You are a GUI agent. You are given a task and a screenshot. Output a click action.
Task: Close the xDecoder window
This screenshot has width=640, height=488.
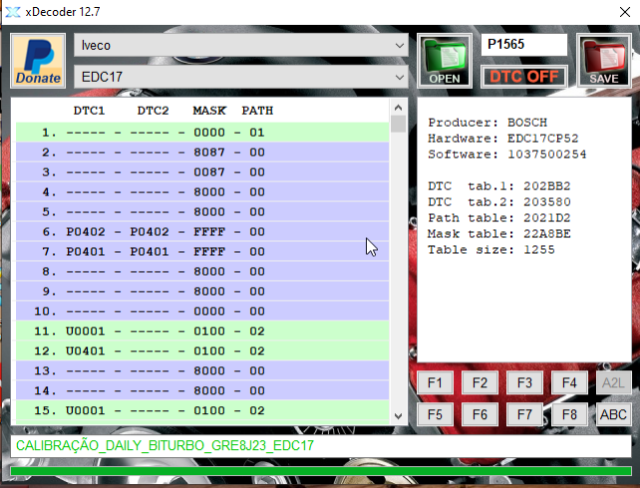[x=616, y=12]
